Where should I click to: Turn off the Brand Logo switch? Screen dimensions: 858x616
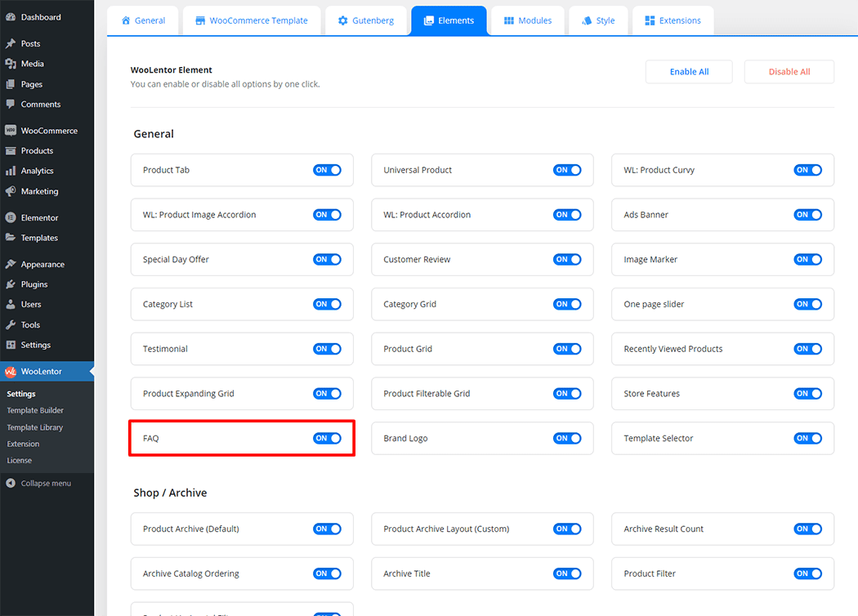click(567, 439)
